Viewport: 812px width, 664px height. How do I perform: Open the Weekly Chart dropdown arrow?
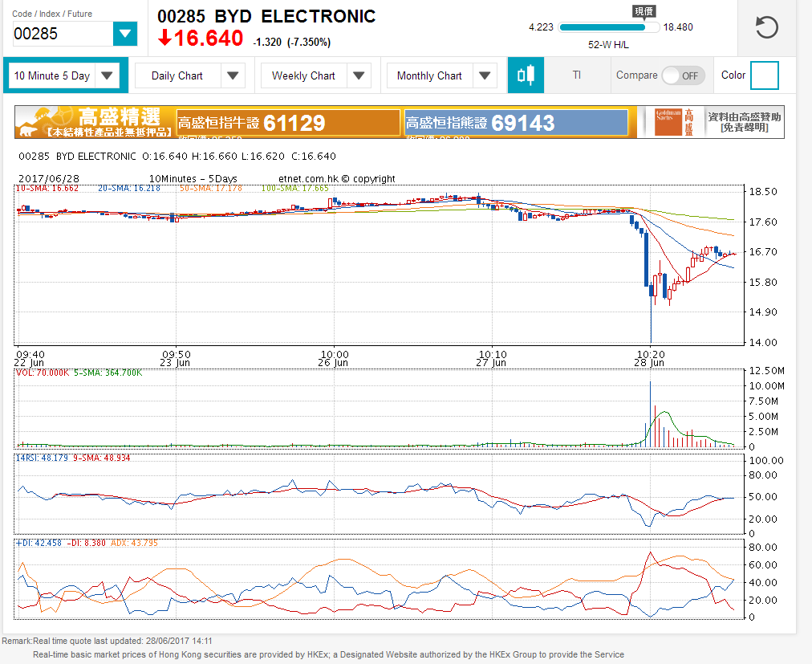pos(359,76)
